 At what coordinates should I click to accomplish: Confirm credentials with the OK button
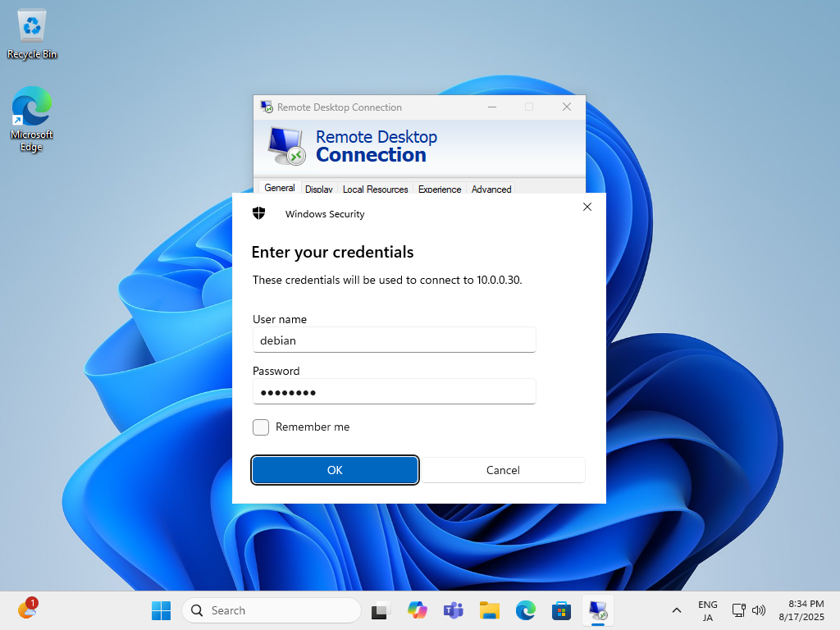tap(335, 469)
